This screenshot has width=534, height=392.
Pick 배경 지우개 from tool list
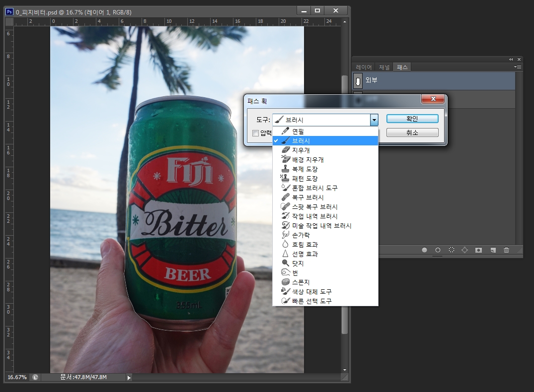(325, 160)
